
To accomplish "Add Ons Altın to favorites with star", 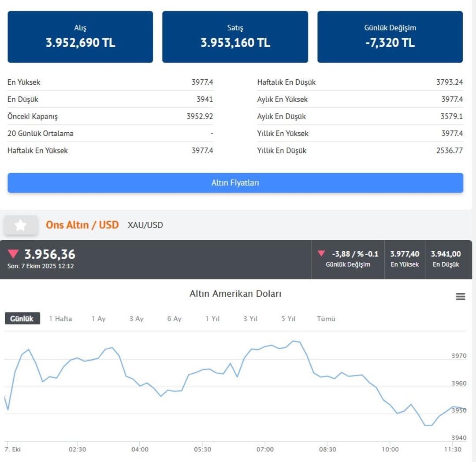I will tap(20, 225).
